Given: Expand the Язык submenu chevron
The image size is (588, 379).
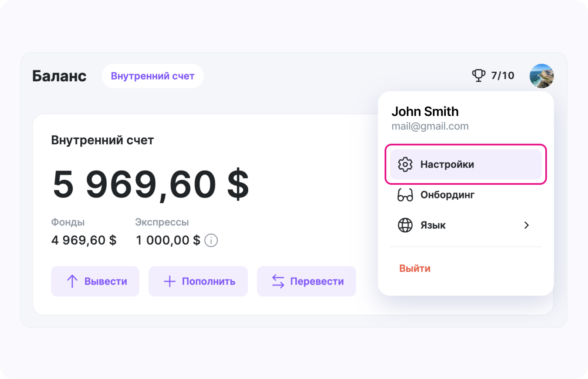Looking at the screenshot, I should click(526, 225).
